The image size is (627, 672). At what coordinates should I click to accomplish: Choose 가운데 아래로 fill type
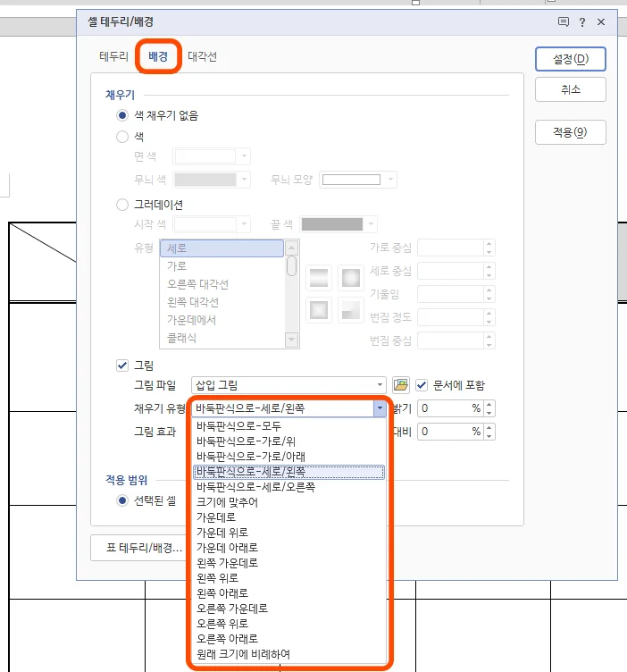click(289, 547)
